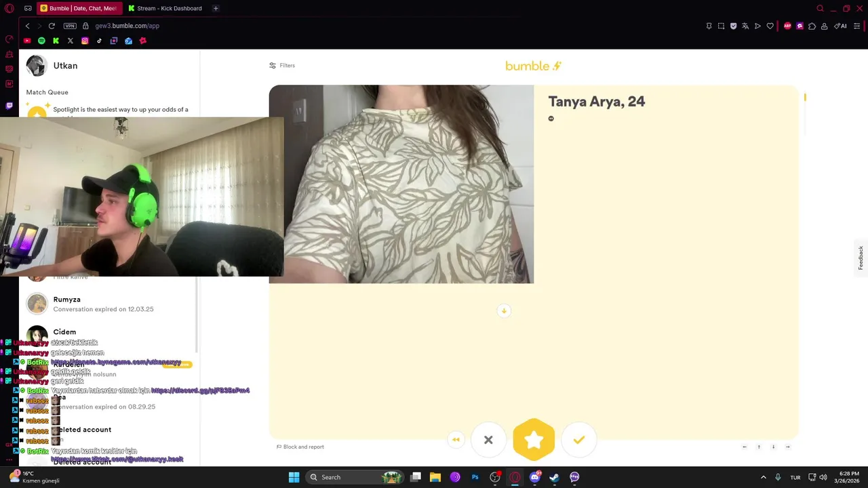Open Discord from the taskbar
The width and height of the screenshot is (868, 488).
tap(534, 477)
